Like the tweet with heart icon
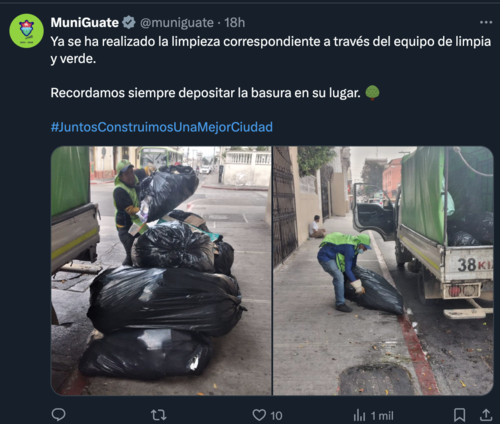500x424 pixels. pyautogui.click(x=259, y=415)
